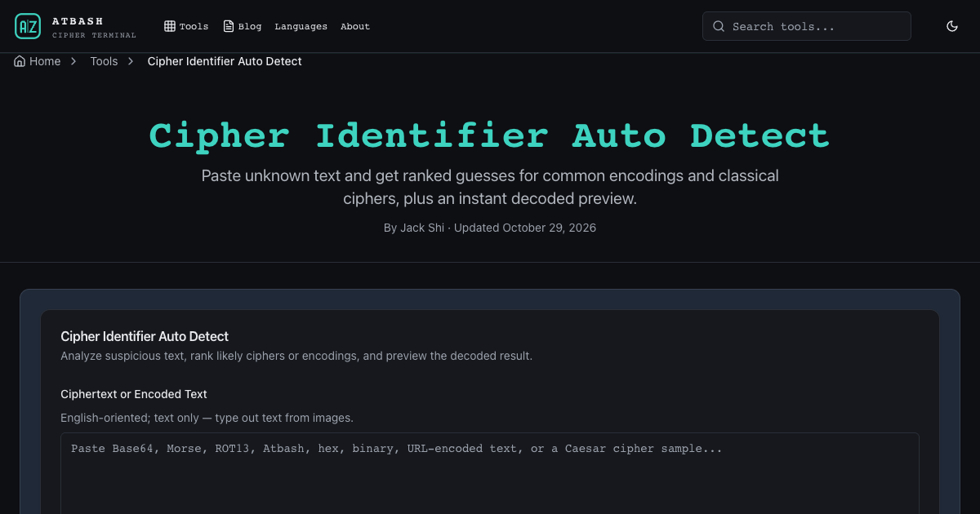Click the Search tools input field

807,26
